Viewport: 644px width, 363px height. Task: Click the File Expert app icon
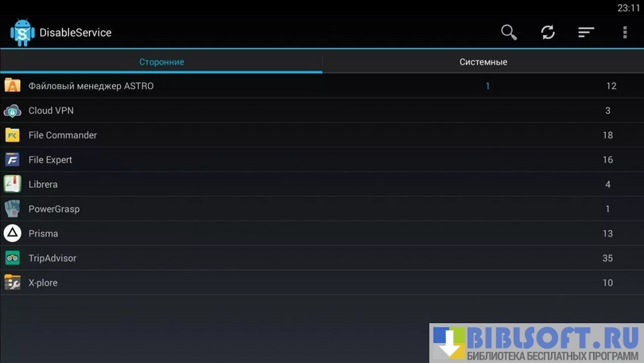13,160
